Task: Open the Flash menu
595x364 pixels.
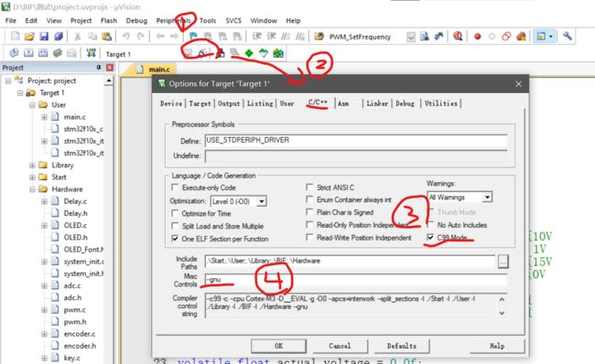Action: [109, 20]
